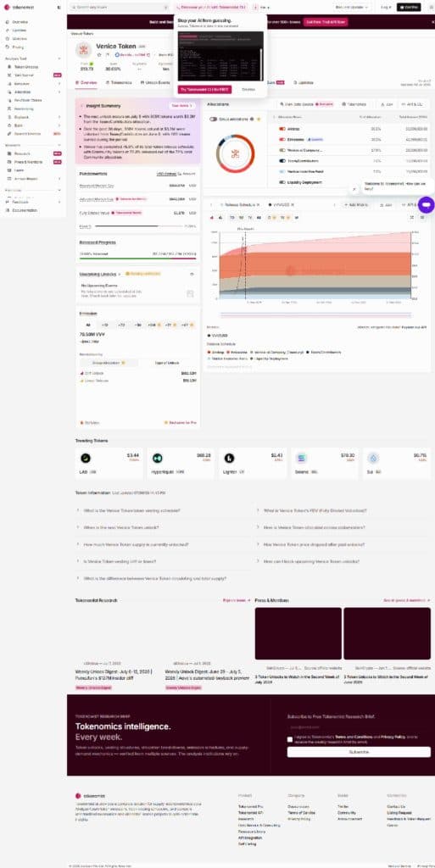
Task: Click the allocation donut chart
Action: [x=235, y=153]
